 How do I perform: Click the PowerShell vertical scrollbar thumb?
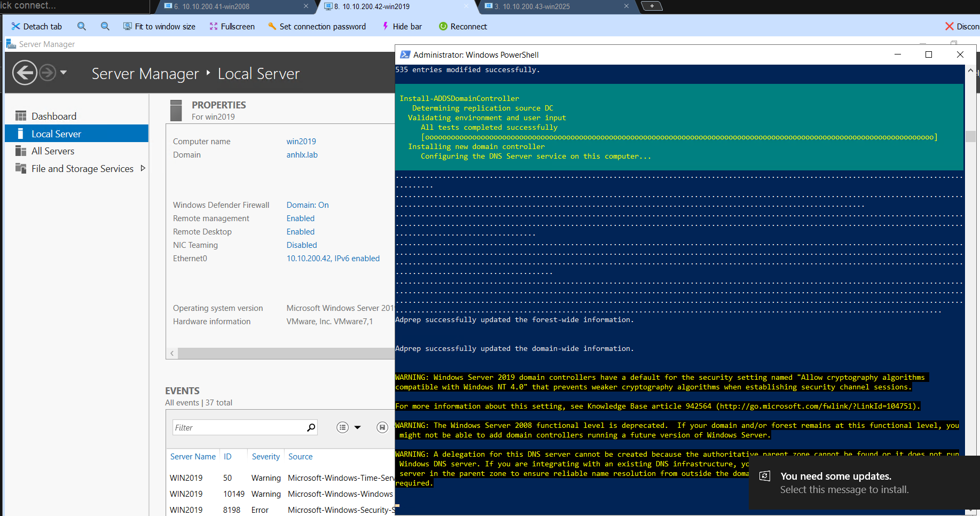click(970, 136)
